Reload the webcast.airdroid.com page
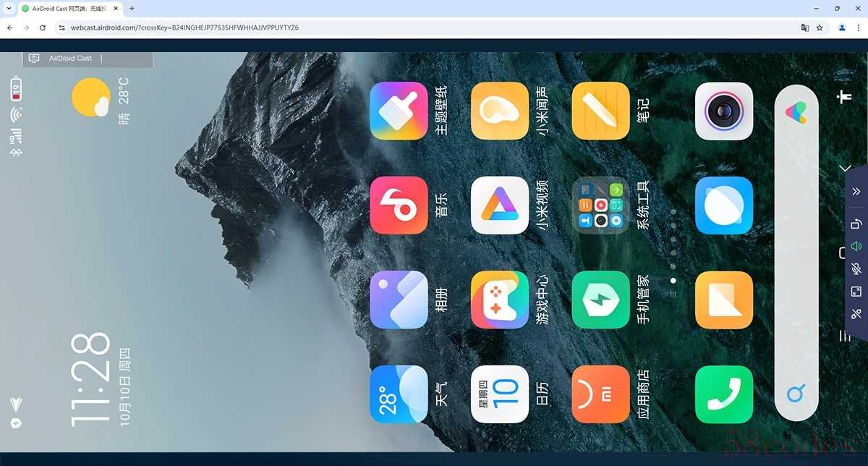The image size is (868, 466). coord(43,27)
